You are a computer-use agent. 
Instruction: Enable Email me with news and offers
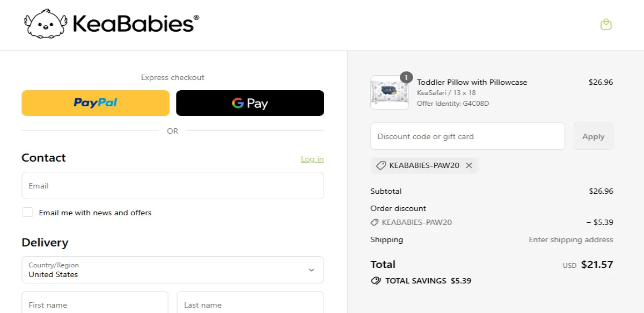pos(27,212)
